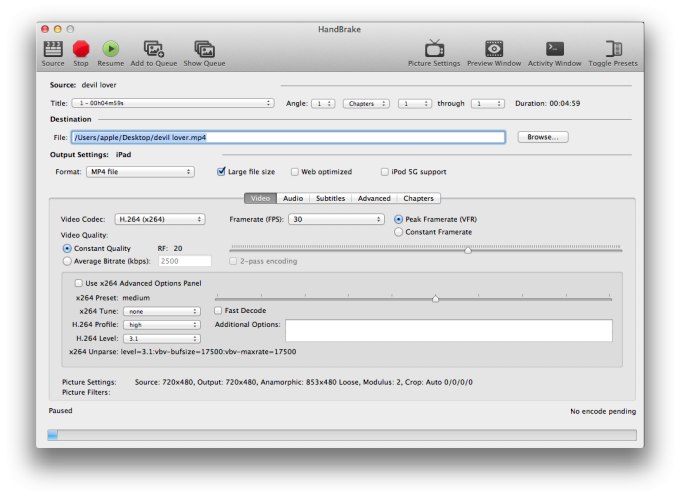Click the Average Bitrate value field
The image size is (680, 498).
coord(185,261)
